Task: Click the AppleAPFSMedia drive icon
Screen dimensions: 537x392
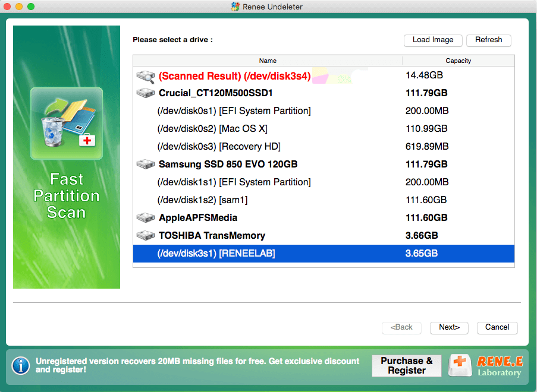Action: pos(146,217)
